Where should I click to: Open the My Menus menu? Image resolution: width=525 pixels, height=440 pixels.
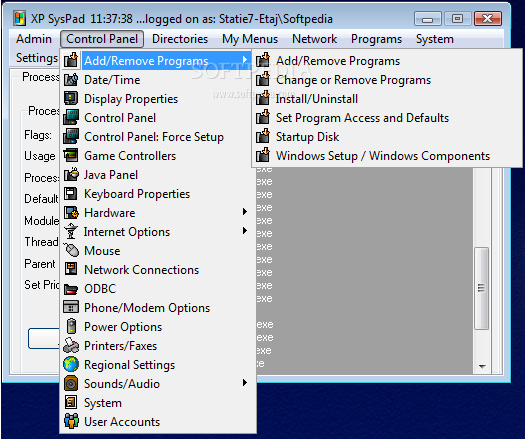point(250,39)
